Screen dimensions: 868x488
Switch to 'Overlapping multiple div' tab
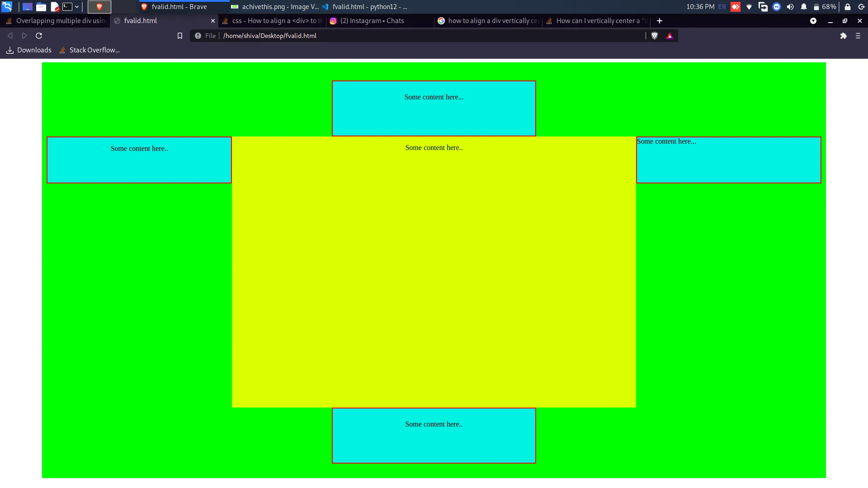coord(57,21)
